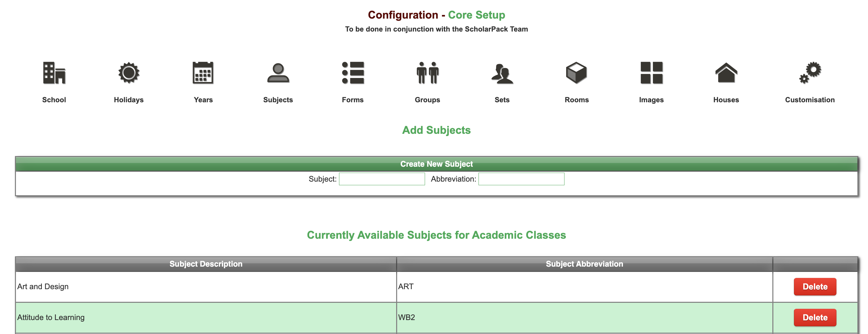
Task: Click the Images menu label
Action: coord(651,100)
